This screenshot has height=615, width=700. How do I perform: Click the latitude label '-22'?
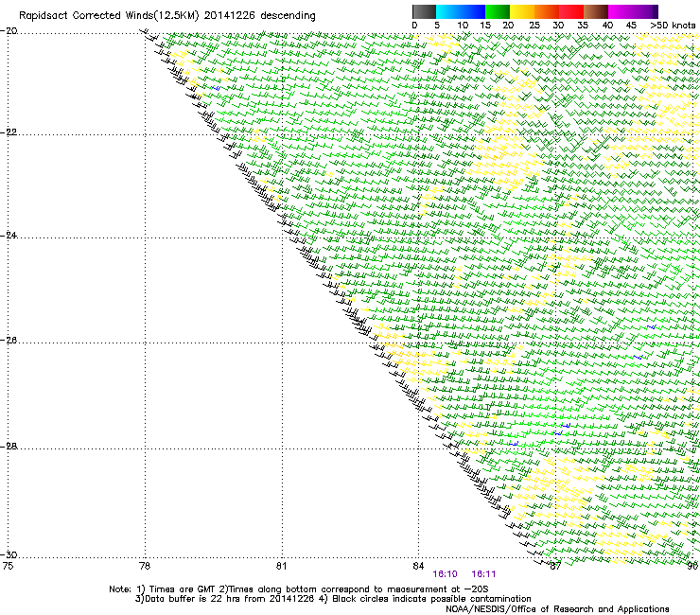click(x=9, y=132)
